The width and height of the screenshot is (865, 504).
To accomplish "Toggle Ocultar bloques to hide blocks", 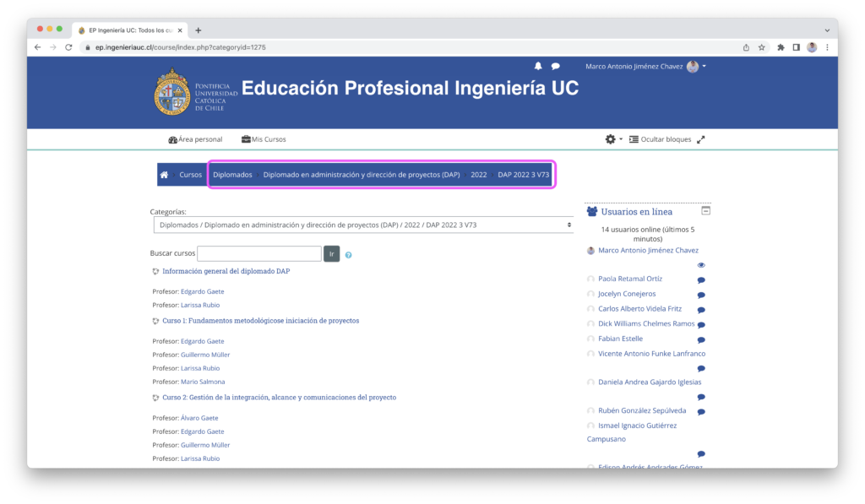I will click(660, 139).
